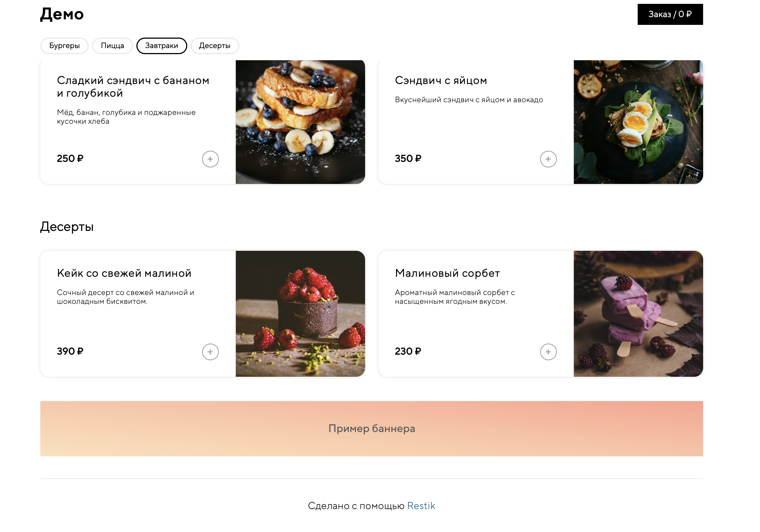Open the banana blueberry sandwich photo
760x532 pixels.
tap(300, 122)
